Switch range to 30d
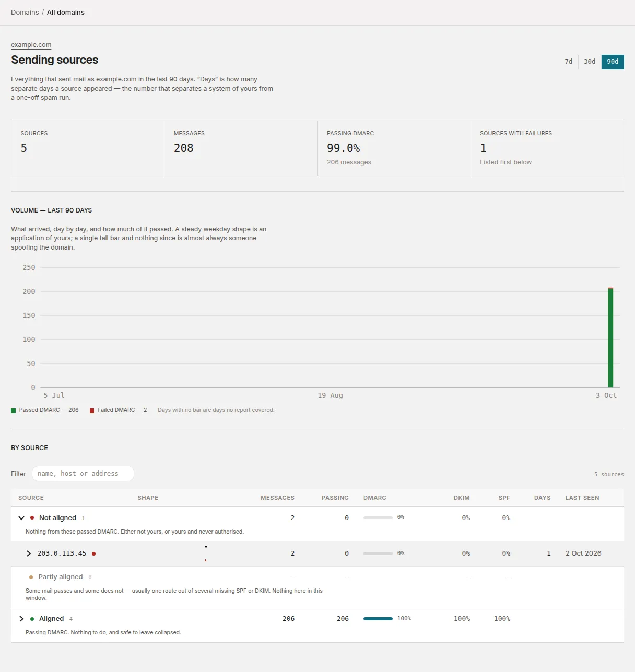Viewport: 635px width, 672px height. pos(590,62)
